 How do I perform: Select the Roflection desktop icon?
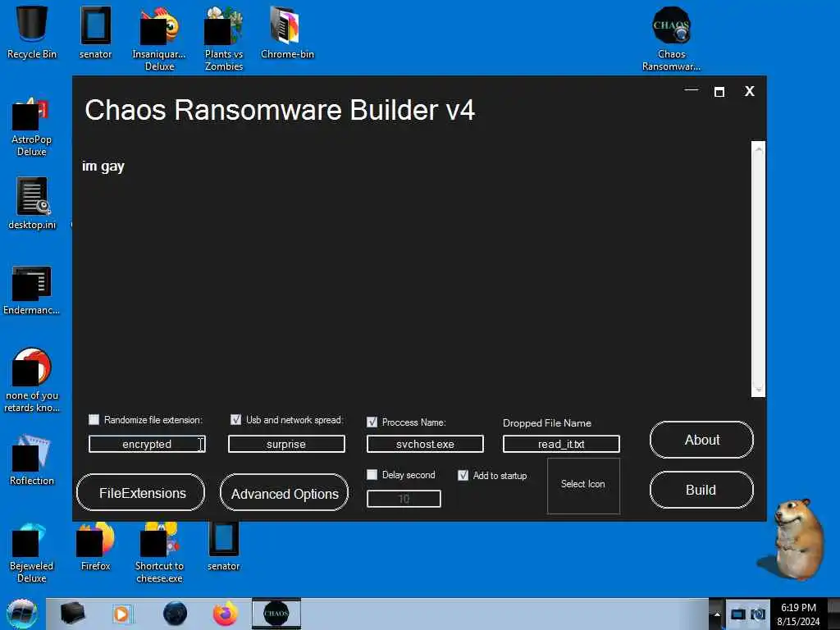pyautogui.click(x=32, y=459)
